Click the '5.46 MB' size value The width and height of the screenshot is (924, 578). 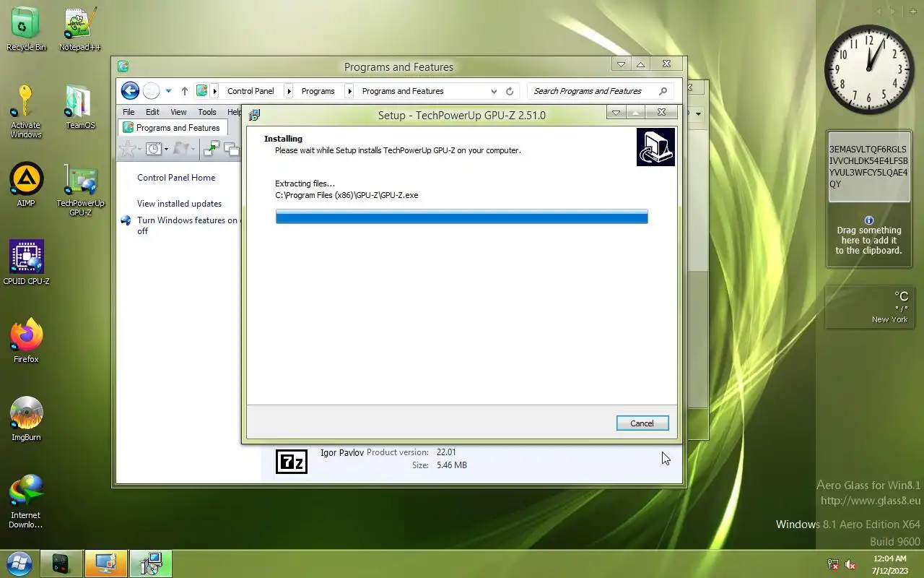tap(452, 465)
